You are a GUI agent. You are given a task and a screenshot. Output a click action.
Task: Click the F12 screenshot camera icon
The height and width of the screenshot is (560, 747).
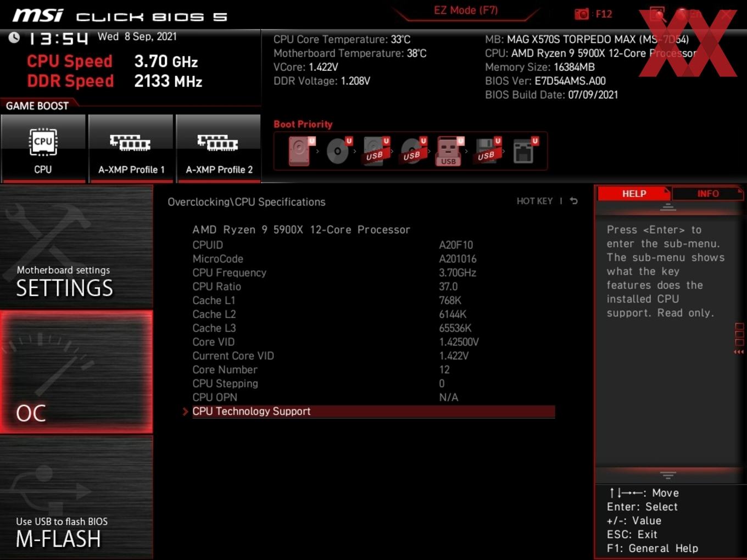581,14
